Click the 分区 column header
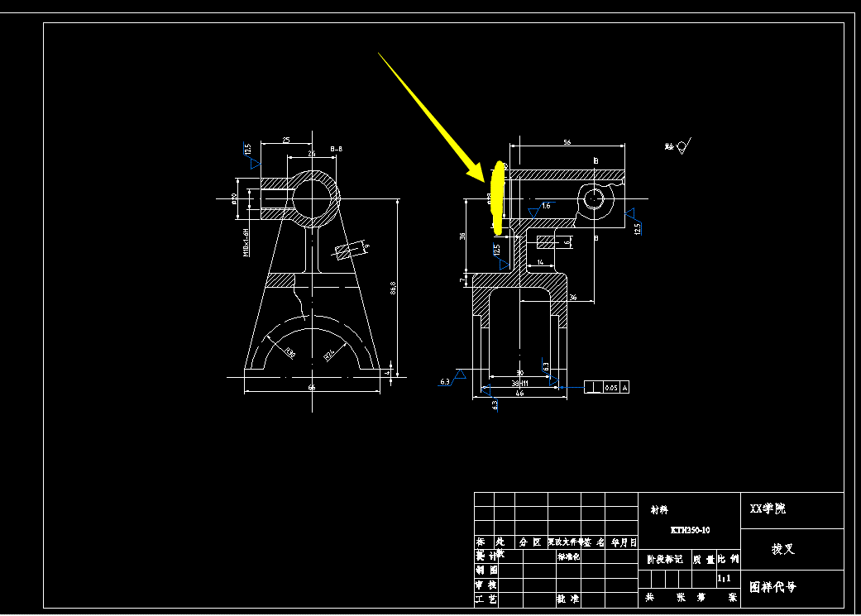 pos(530,542)
